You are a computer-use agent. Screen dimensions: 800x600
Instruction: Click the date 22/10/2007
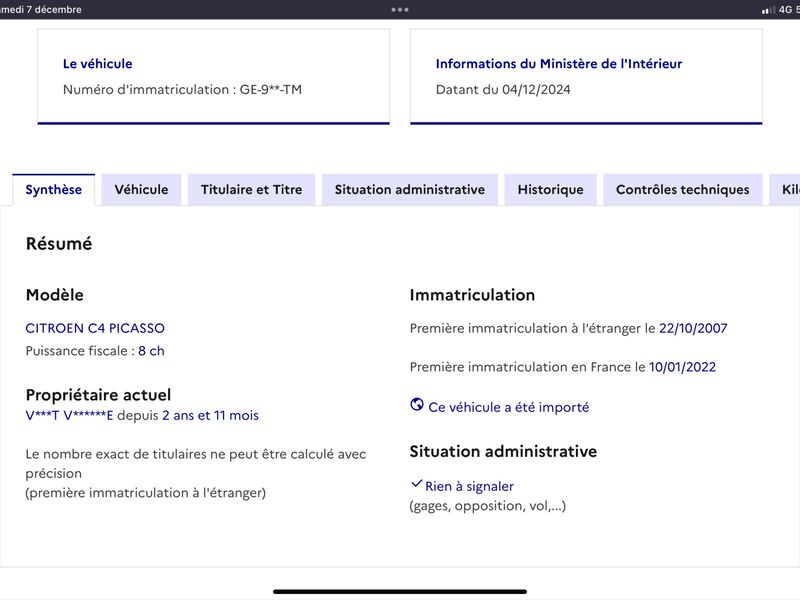coord(693,328)
